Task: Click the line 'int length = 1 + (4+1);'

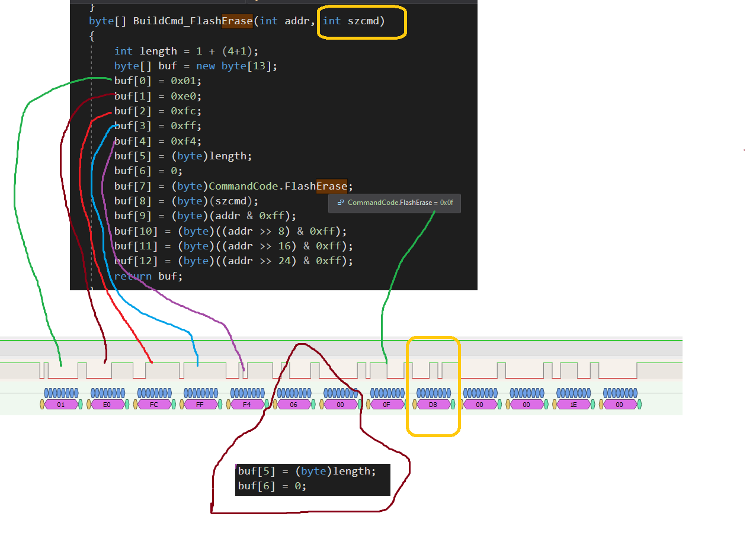Action: 187,51
